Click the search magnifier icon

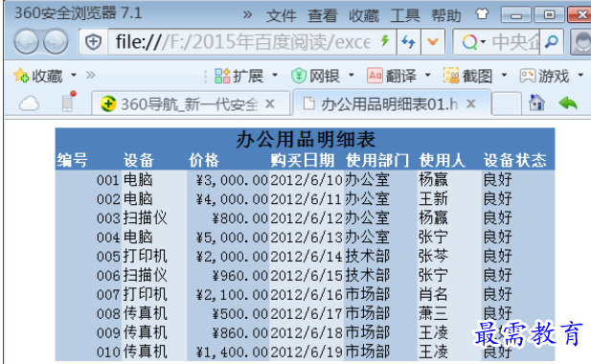[x=552, y=42]
